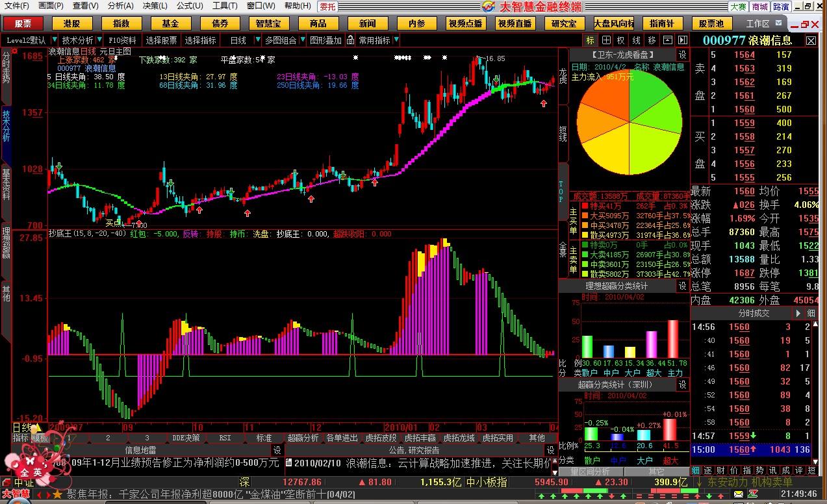827x504 pixels.
Task: Click the 基金 navigation button
Action: 170,23
